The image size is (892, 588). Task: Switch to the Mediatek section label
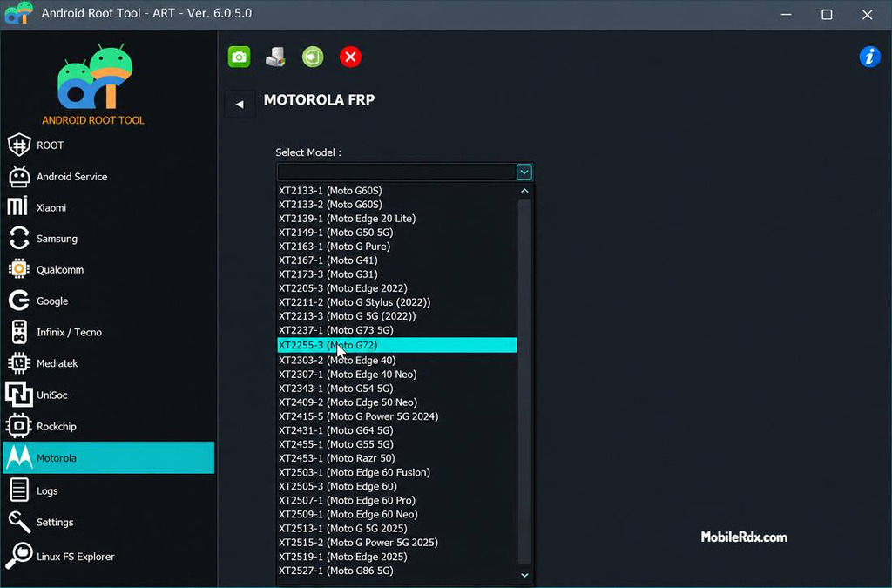coord(57,363)
